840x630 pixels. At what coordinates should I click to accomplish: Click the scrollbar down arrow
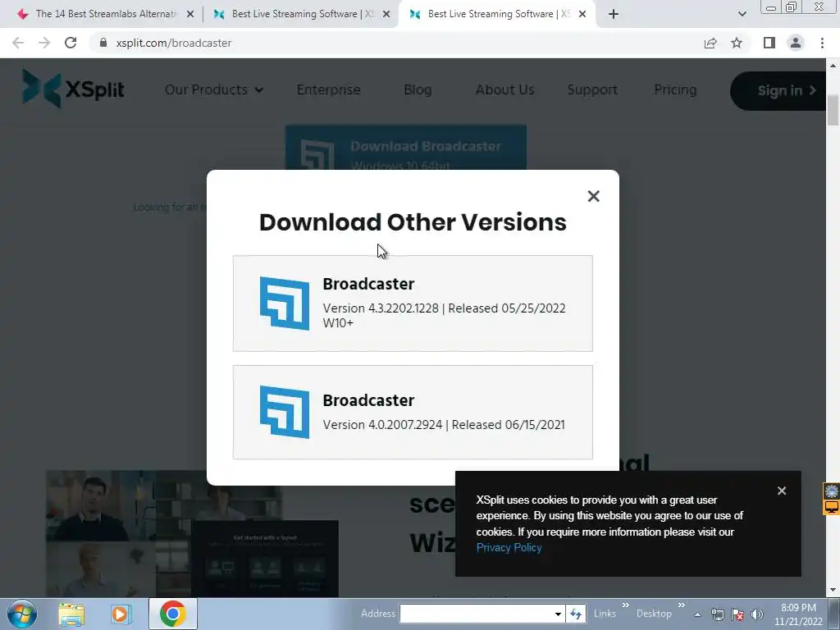833,591
